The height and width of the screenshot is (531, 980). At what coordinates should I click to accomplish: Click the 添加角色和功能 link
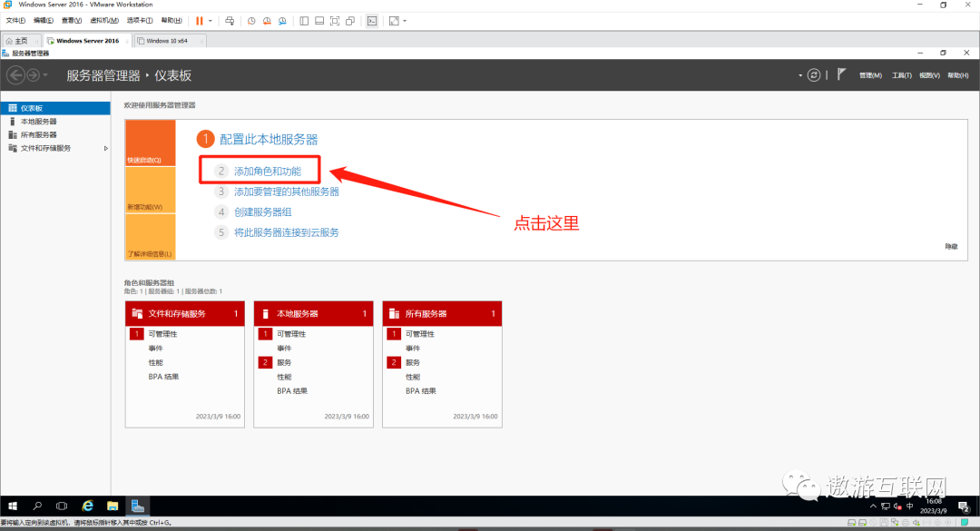pos(268,171)
